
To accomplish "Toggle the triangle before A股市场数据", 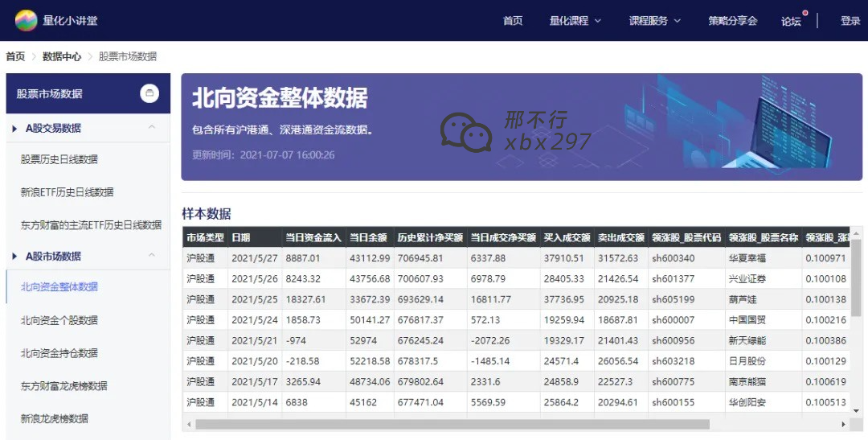I will 15,257.
